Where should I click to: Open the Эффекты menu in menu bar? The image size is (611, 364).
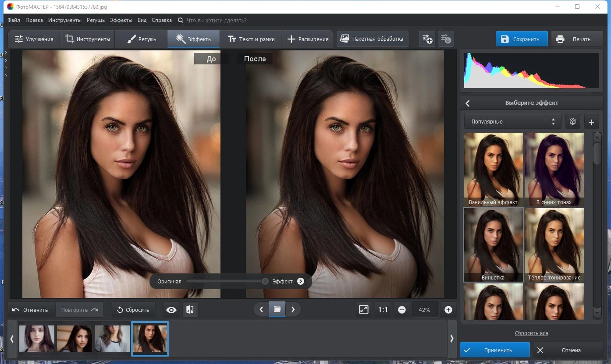(x=121, y=20)
